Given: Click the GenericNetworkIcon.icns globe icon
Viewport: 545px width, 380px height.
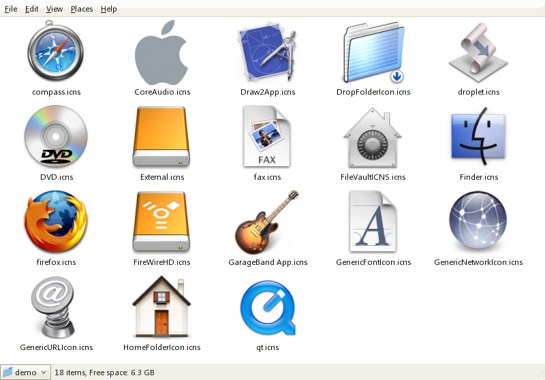Looking at the screenshot, I should pos(478,220).
